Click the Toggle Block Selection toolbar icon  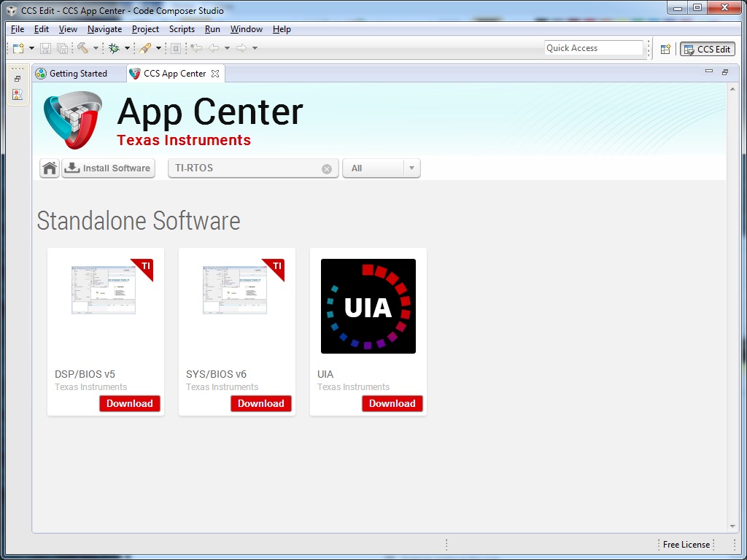click(x=175, y=48)
